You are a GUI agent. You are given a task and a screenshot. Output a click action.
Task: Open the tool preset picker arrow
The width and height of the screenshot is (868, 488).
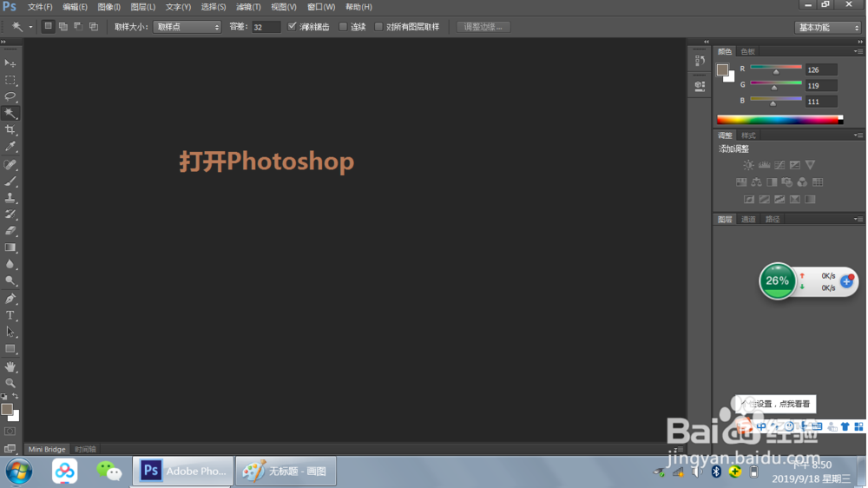pos(30,27)
